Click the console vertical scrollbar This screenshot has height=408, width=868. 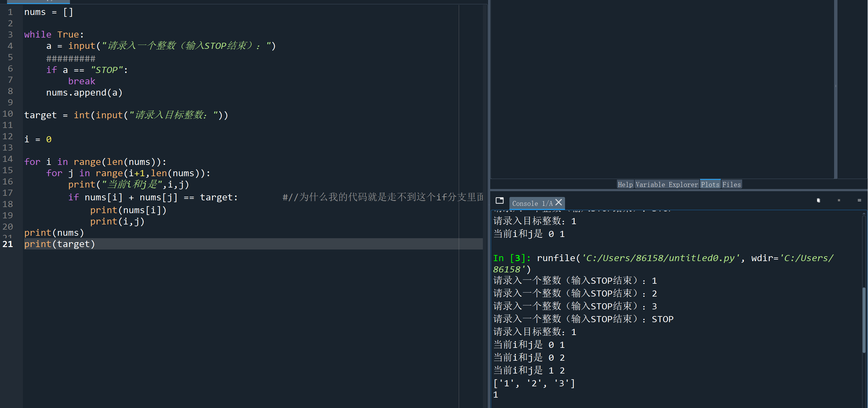tap(864, 320)
